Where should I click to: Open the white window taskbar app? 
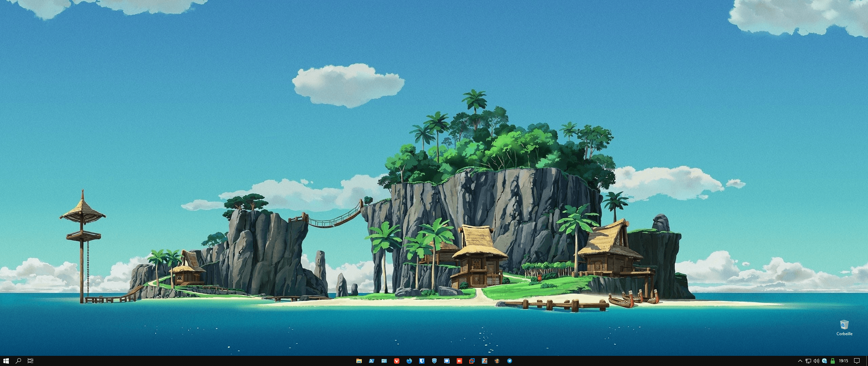[x=447, y=361]
